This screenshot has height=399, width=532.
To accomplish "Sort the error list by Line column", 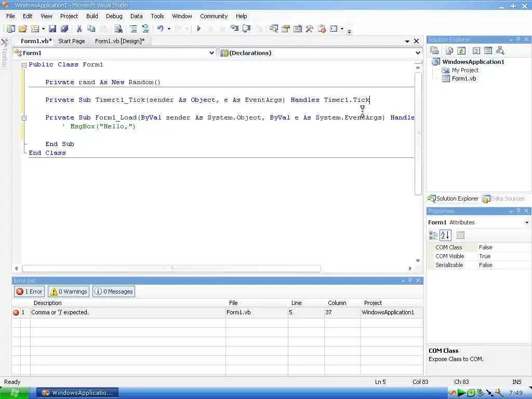I will (x=307, y=303).
